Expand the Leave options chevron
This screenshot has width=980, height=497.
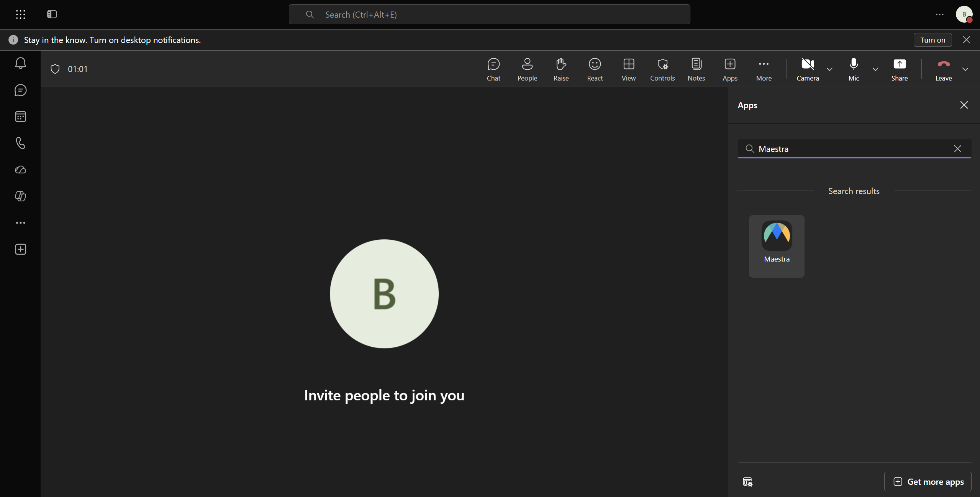pyautogui.click(x=965, y=69)
